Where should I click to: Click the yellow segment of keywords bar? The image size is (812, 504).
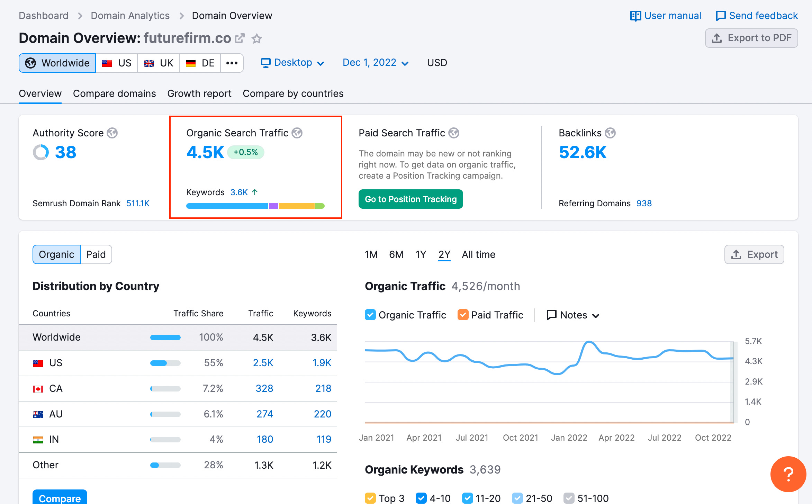(297, 206)
